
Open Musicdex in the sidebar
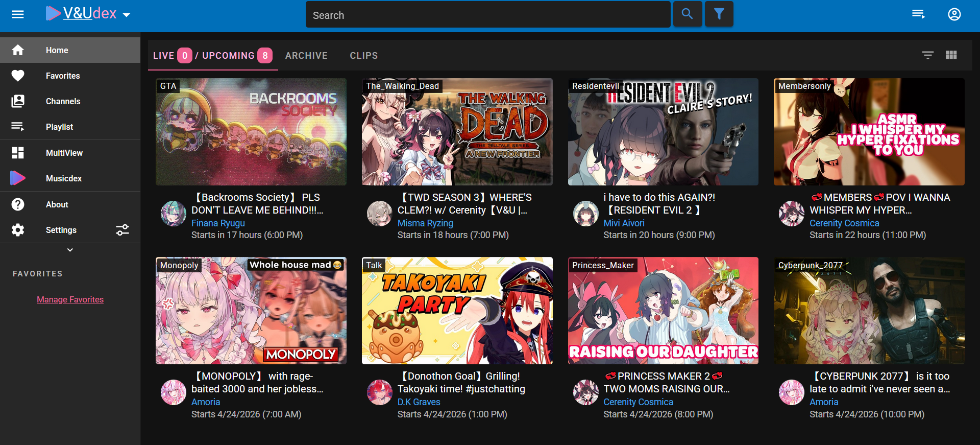pos(70,178)
